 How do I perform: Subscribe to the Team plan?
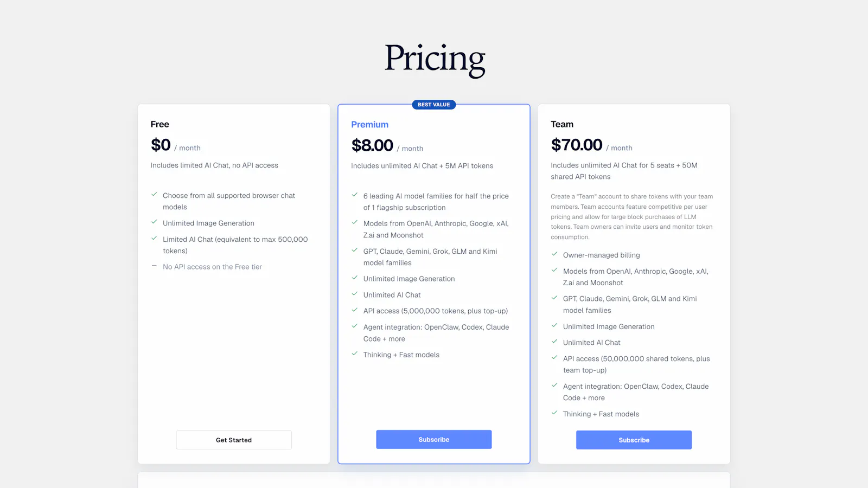[x=634, y=440]
